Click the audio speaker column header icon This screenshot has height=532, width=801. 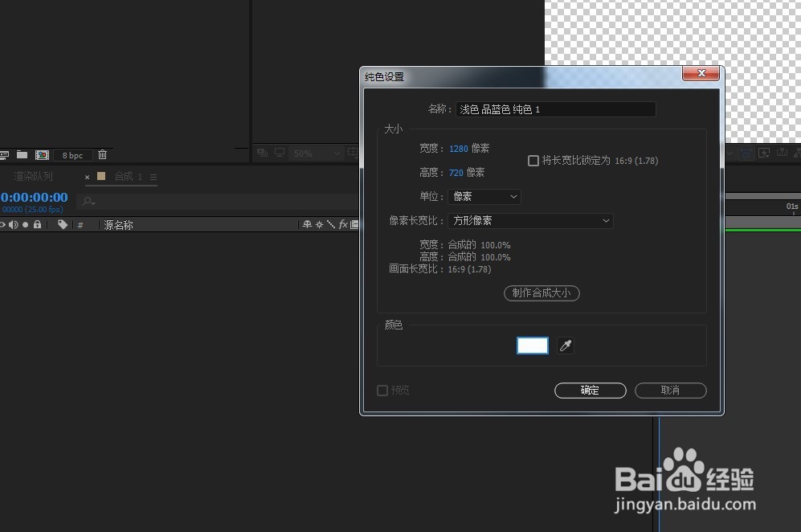pyautogui.click(x=14, y=224)
